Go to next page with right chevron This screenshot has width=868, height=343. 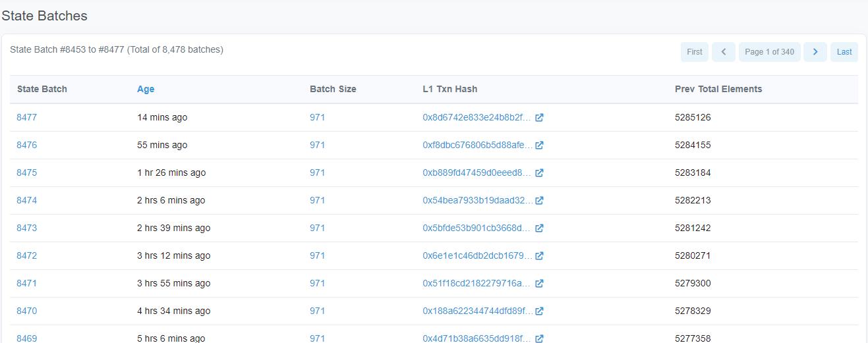815,52
